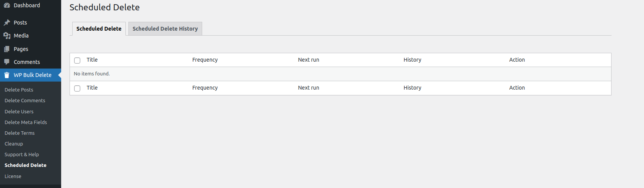The width and height of the screenshot is (644, 188).
Task: Switch to Scheduled Delete History tab
Action: click(x=165, y=29)
